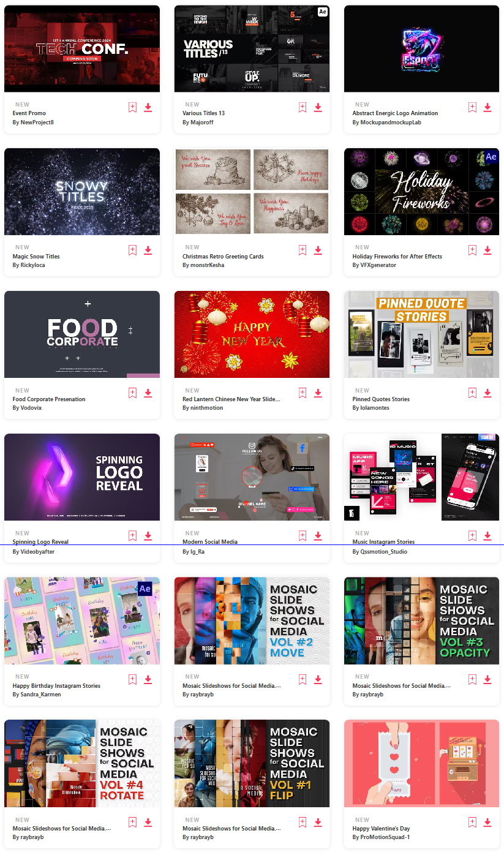The image size is (504, 855).
Task: Open Mosaic Slideshows Vol #4 Rotate thumbnail
Action: click(82, 764)
